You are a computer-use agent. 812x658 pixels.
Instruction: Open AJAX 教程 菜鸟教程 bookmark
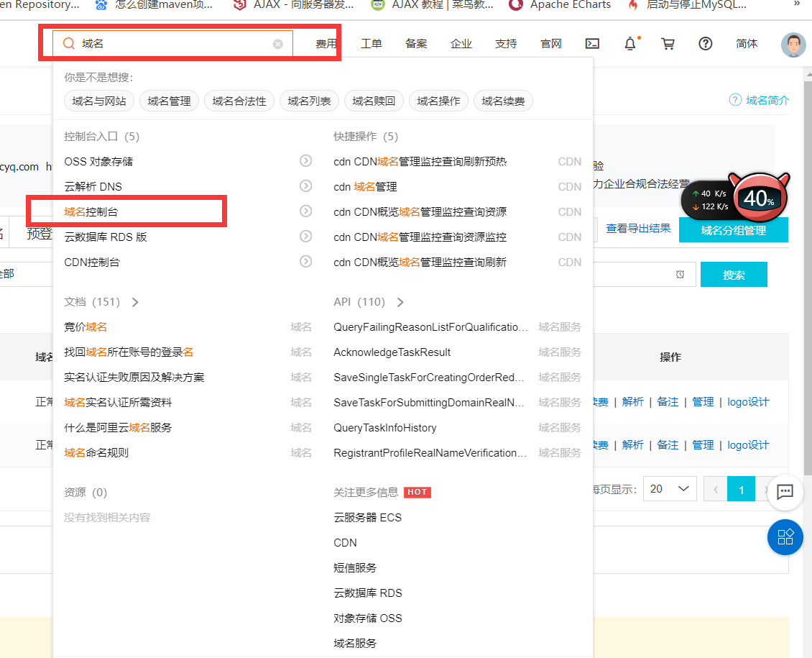[433, 5]
